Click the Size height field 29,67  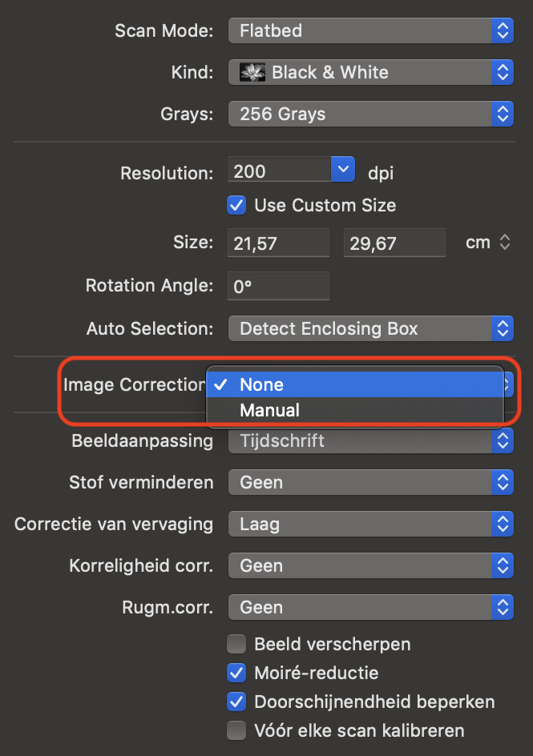click(x=394, y=243)
